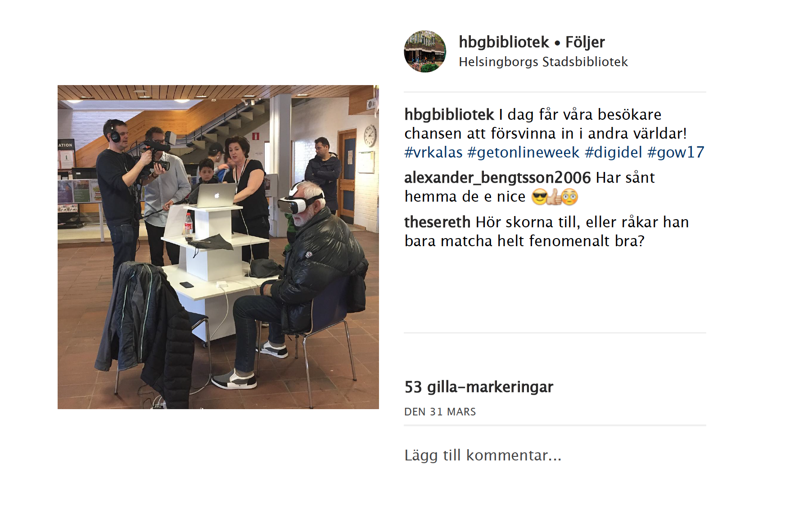This screenshot has width=785, height=532.
Task: Open the hbgbibliotek profile avatar
Action: pos(425,51)
